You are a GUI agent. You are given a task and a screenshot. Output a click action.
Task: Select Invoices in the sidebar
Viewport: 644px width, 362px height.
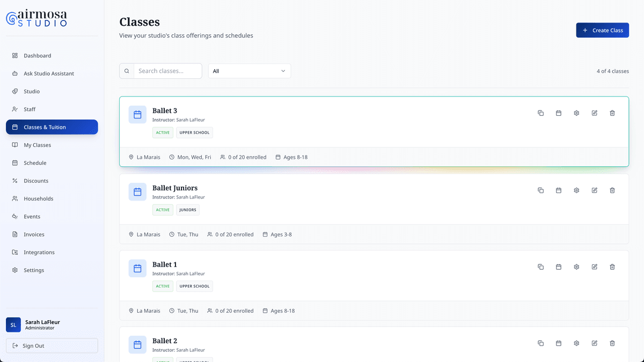34,234
